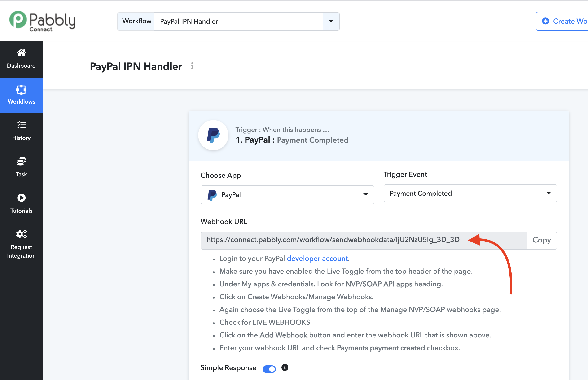Copy the Webhook URL
Viewport: 588px width, 380px height.
(542, 240)
